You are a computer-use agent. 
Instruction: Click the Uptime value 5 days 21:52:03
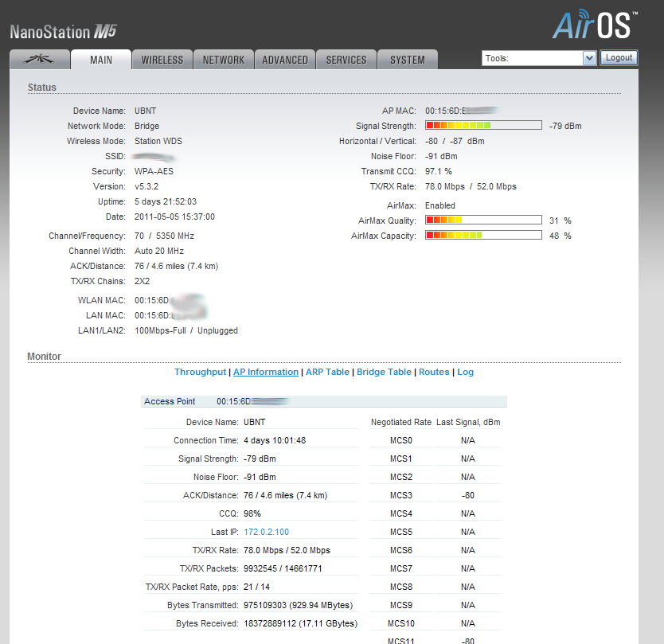tap(166, 201)
